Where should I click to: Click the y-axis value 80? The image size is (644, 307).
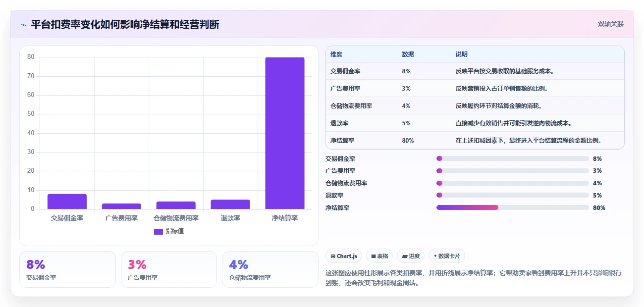coord(31,57)
